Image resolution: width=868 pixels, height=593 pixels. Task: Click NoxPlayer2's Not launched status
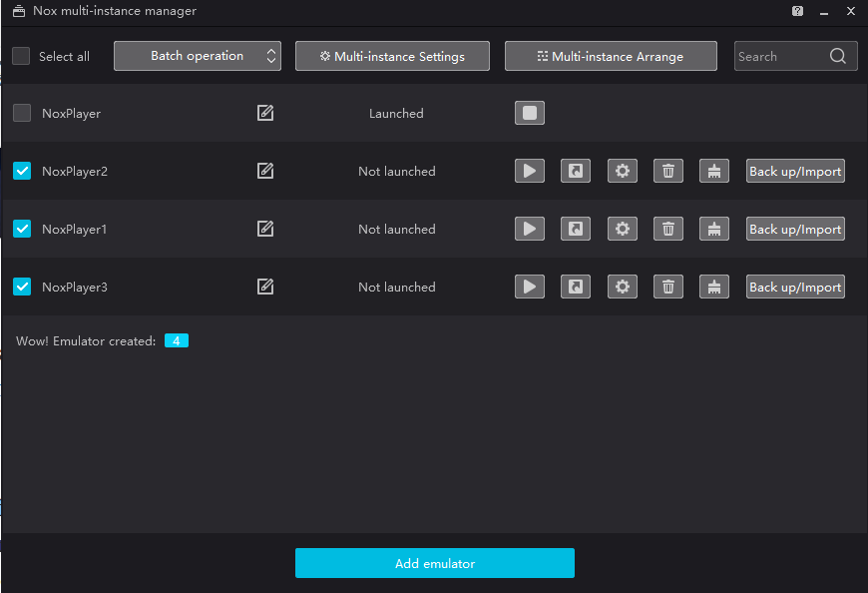[x=397, y=171]
